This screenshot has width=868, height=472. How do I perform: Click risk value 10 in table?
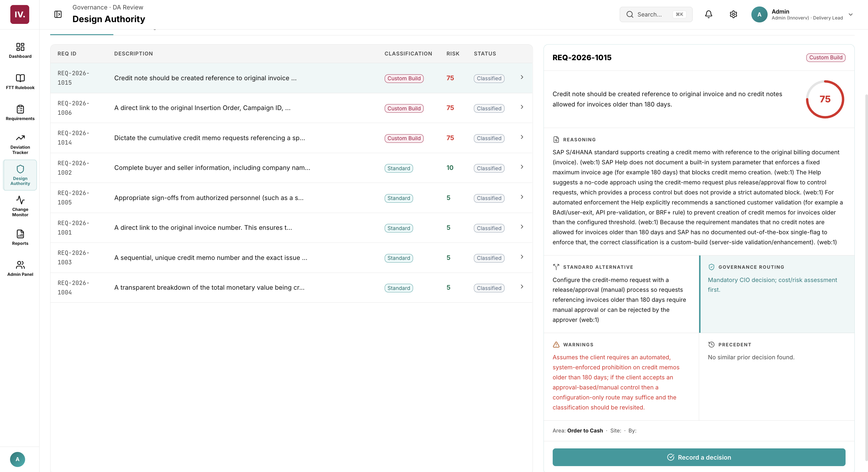click(x=450, y=168)
